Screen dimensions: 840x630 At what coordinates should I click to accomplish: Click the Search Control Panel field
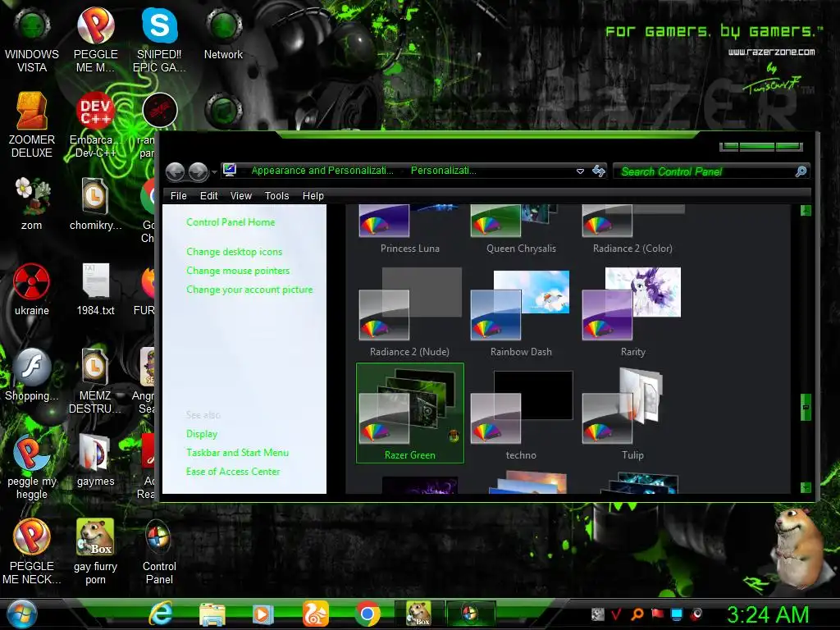coord(711,171)
